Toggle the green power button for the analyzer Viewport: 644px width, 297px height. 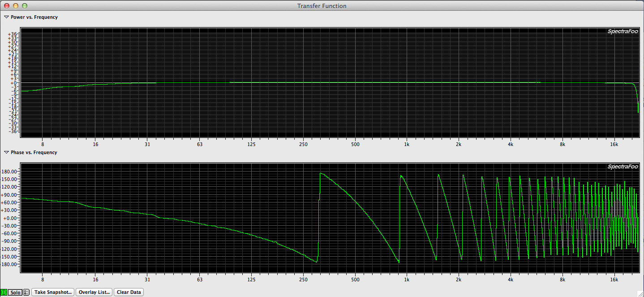(x=4, y=293)
